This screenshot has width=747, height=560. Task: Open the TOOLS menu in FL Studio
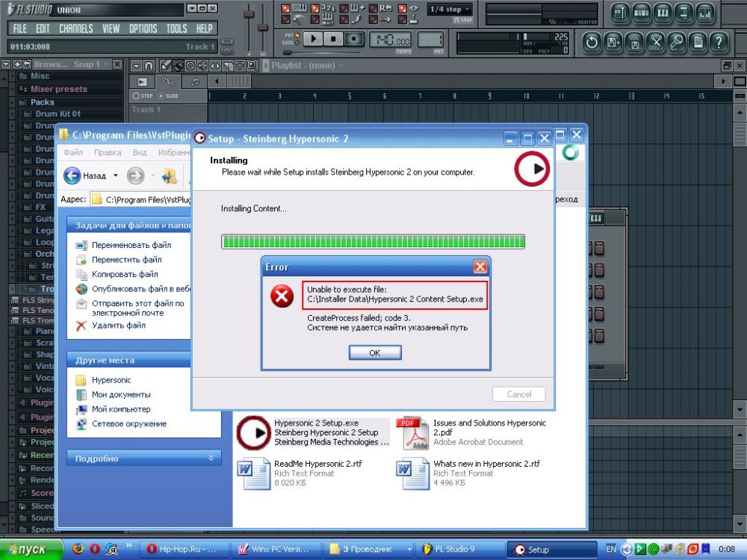[x=177, y=28]
